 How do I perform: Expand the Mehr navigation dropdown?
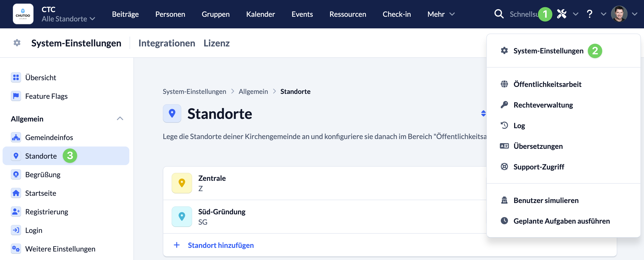pos(441,14)
